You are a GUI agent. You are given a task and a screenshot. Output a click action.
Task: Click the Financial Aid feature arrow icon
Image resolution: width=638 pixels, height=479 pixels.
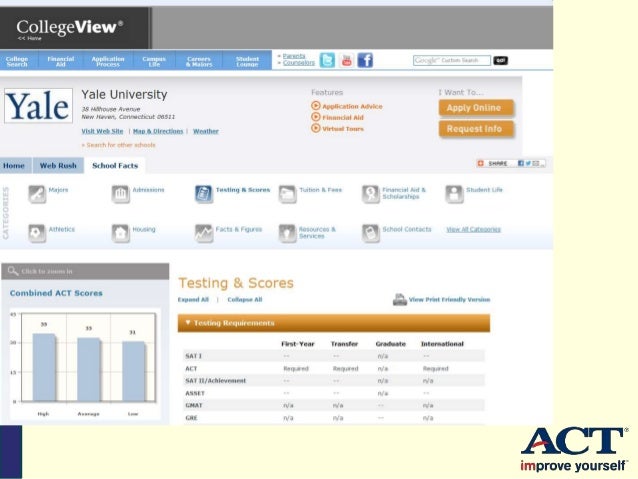(x=316, y=117)
